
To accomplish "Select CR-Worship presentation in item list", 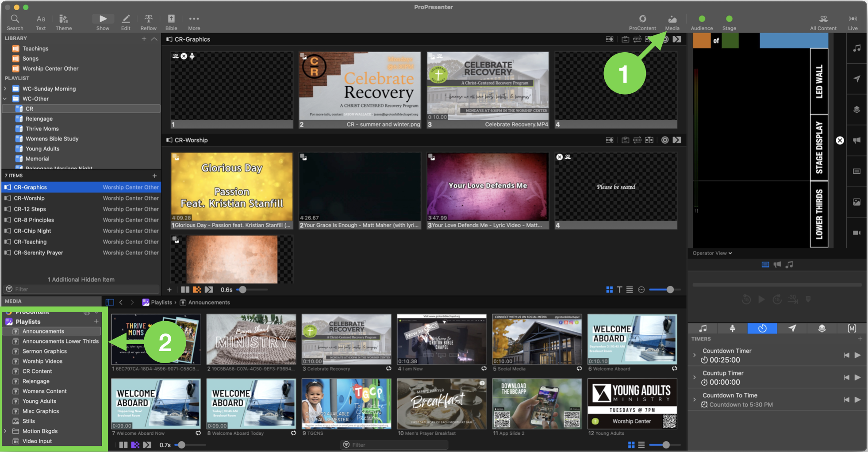I will pos(81,198).
